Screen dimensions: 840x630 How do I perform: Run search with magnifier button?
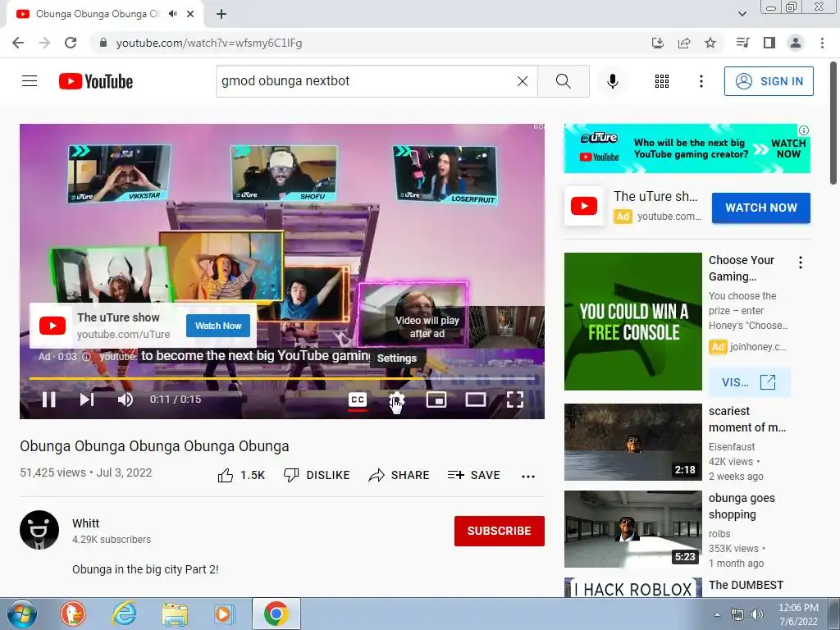coord(563,81)
